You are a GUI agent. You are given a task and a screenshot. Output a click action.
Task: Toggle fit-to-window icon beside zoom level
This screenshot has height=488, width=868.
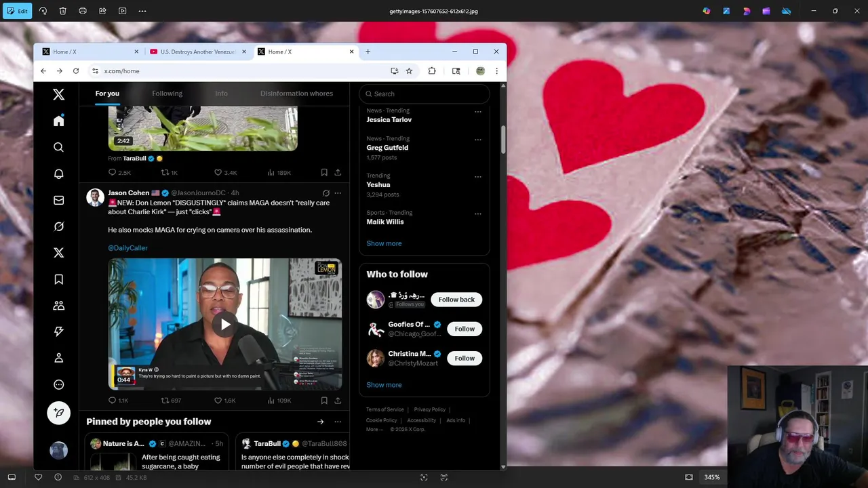click(689, 477)
